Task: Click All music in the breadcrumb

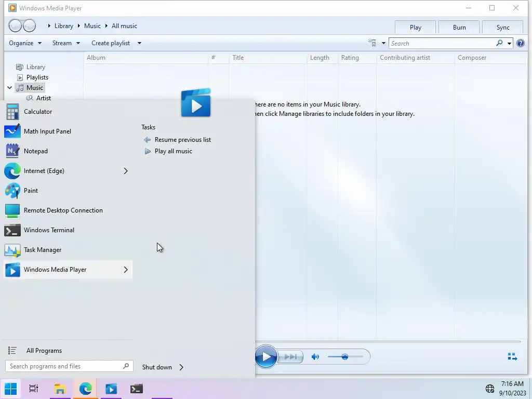Action: pos(124,26)
